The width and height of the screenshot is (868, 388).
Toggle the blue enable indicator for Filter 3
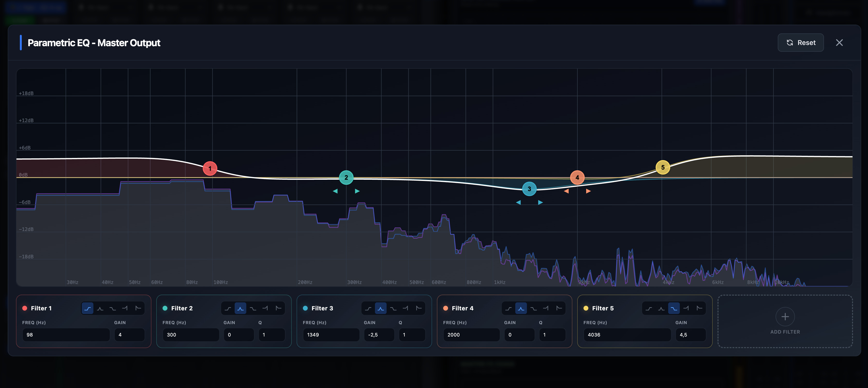pyautogui.click(x=306, y=308)
